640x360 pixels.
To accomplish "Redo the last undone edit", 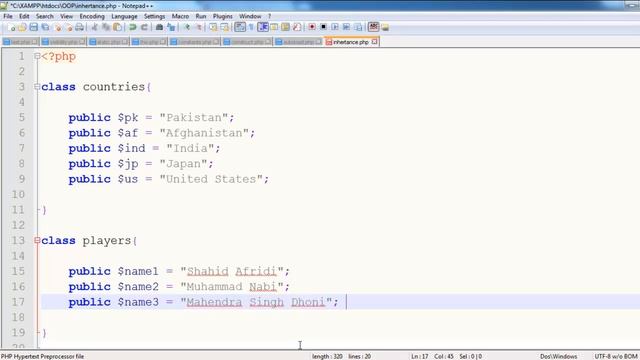I will [x=144, y=27].
